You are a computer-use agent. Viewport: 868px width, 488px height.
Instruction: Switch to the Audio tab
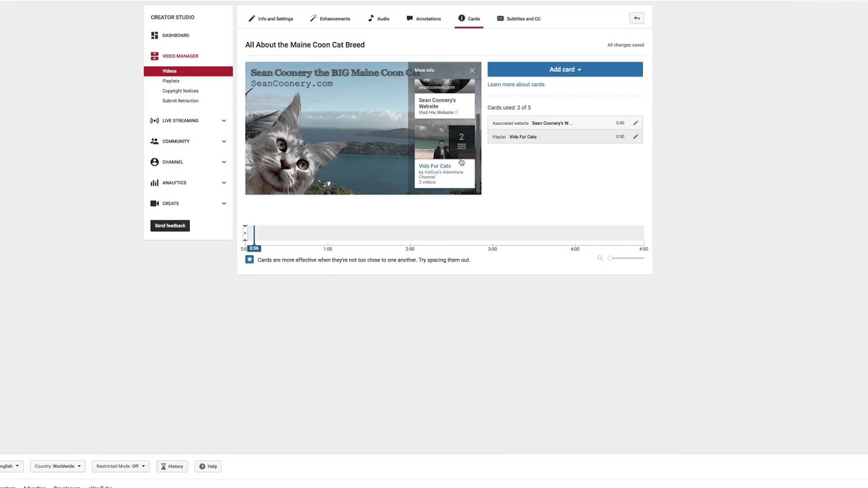[378, 18]
